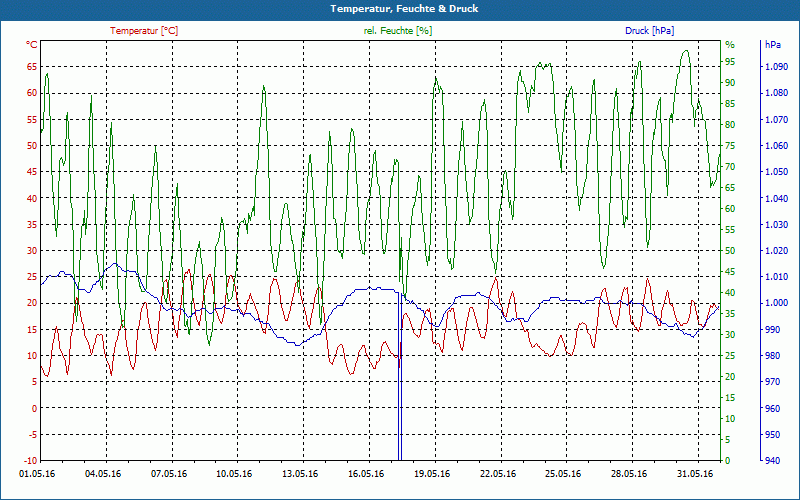This screenshot has width=800, height=500.
Task: Click pressure axis value "1.050"
Action: 777,172
